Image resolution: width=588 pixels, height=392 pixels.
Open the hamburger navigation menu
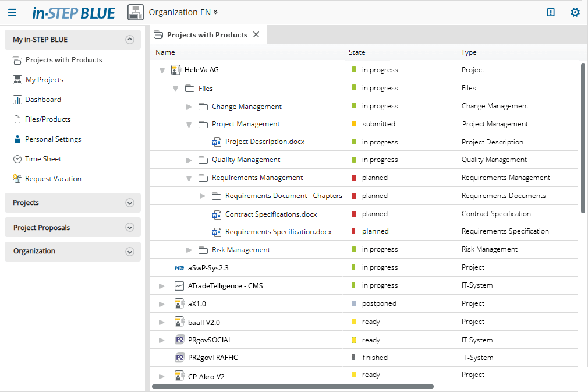pos(12,12)
